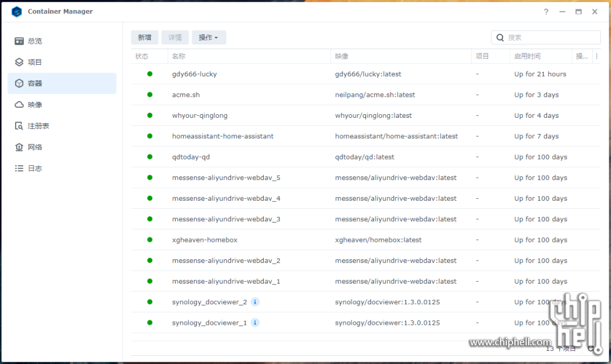Click the homeassistant/home-assistant:latest image cell
This screenshot has width=611, height=364.
397,136
